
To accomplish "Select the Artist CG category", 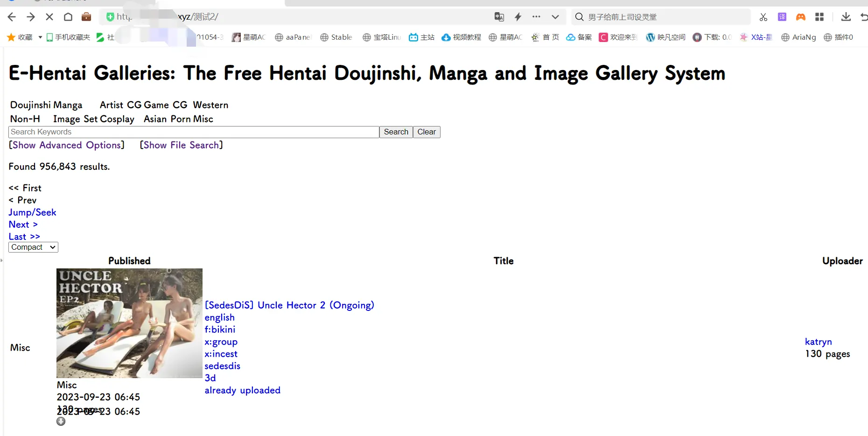I will click(x=120, y=105).
